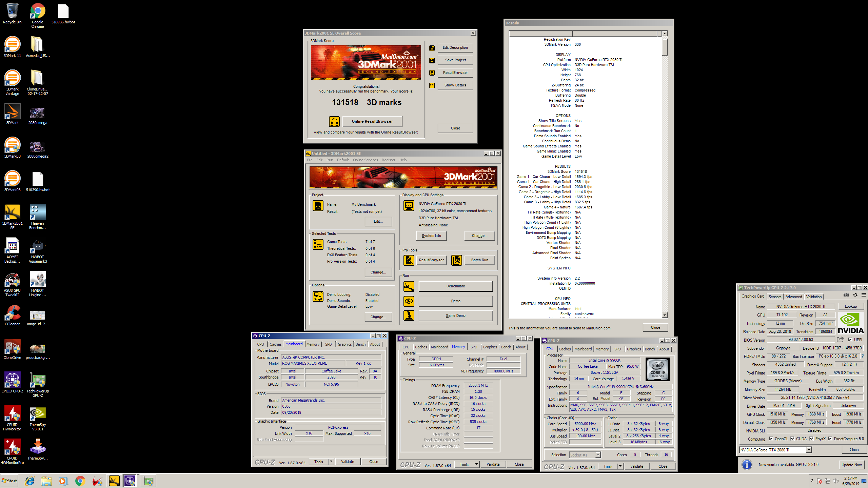Click the yellow Benchmark run icon
Screen dimensions: 868x488
point(409,286)
